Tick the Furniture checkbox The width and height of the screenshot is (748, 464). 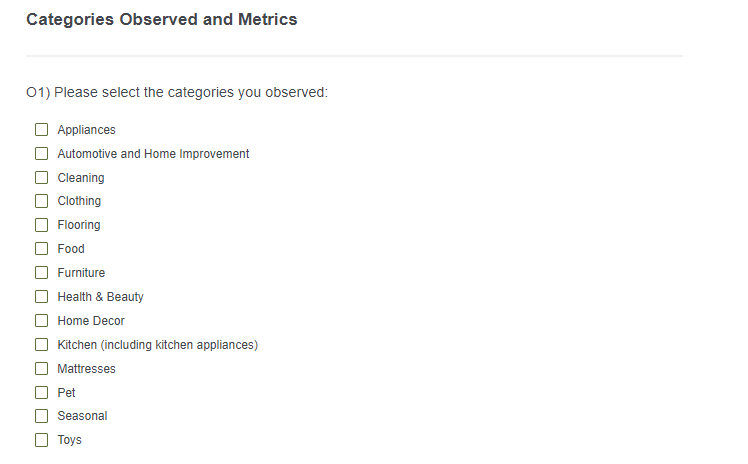[x=42, y=273]
